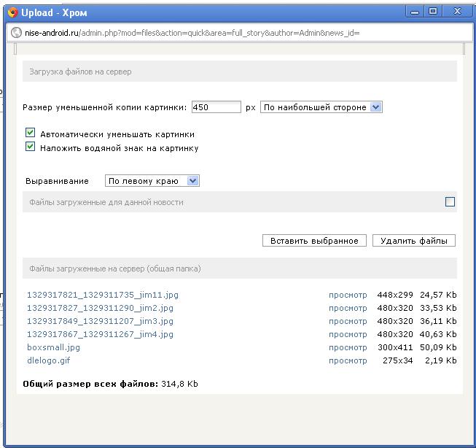Toggle 'Наложить водяной знак на картинку' checkbox
Viewport: 476px width, 448px height.
(31, 147)
